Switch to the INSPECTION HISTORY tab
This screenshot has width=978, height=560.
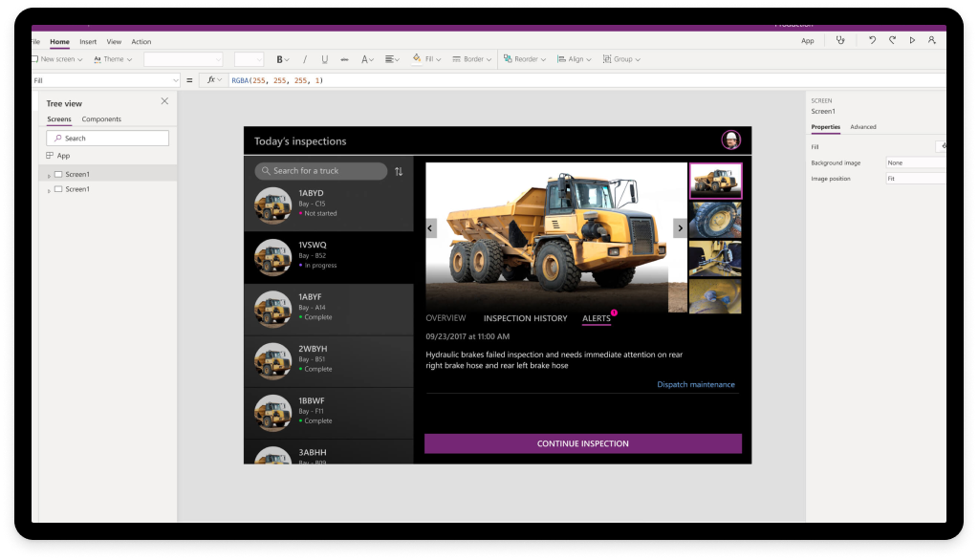click(525, 318)
